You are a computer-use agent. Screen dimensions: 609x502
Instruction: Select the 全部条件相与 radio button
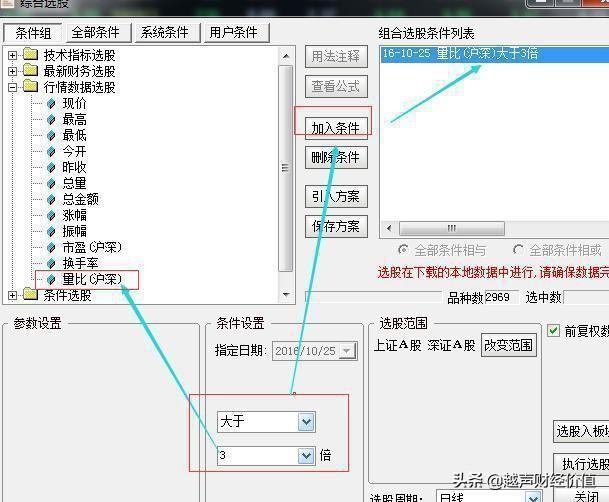403,250
